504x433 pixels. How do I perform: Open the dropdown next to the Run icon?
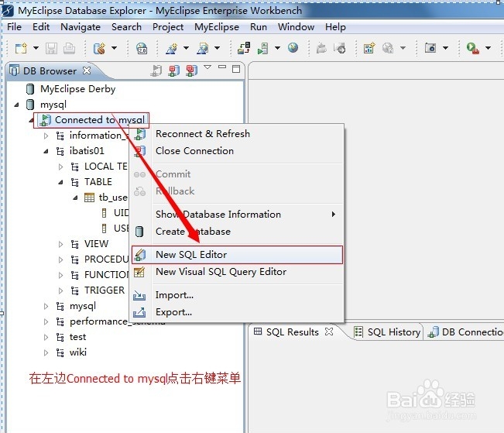click(488, 48)
